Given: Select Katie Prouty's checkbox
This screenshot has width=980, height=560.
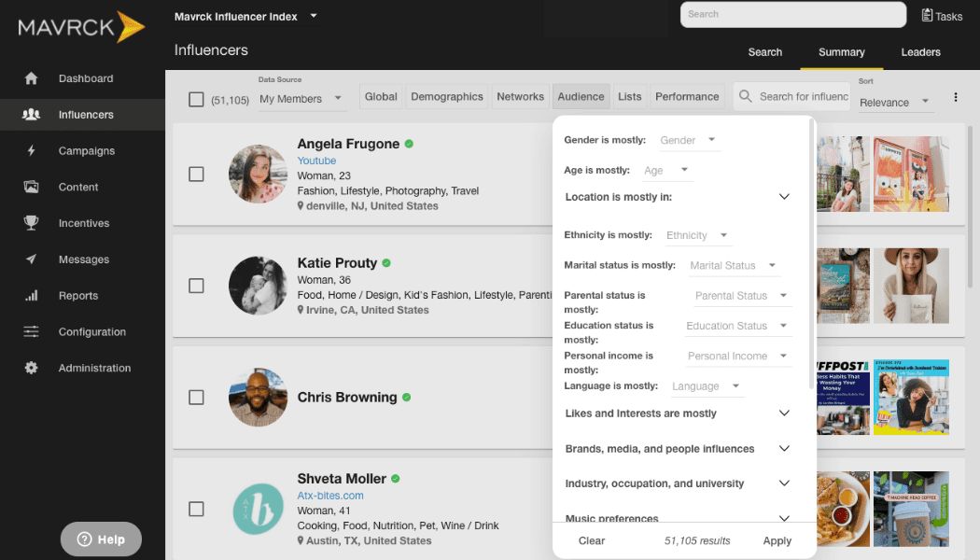Looking at the screenshot, I should click(x=196, y=286).
